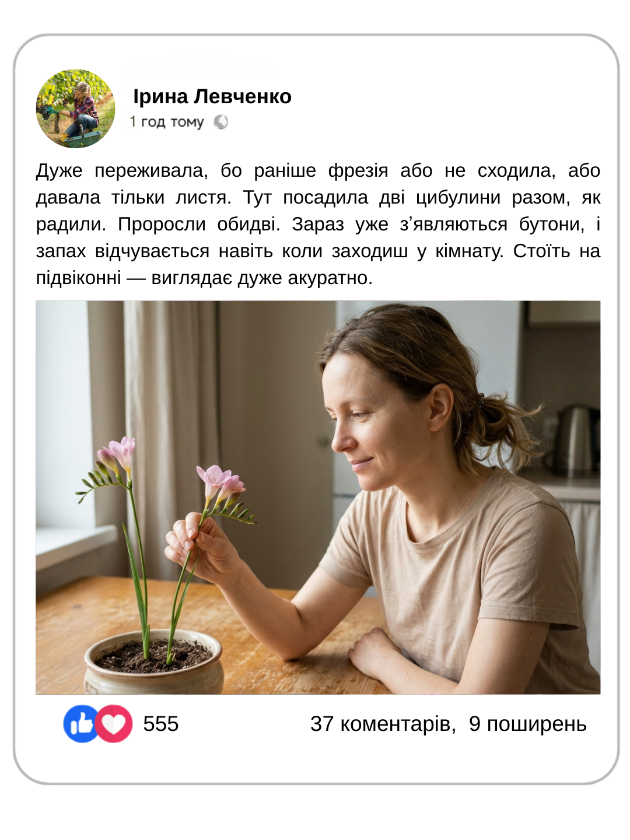Click the '1 год тому' timestamp
This screenshot has height=840, width=630.
pos(167,122)
